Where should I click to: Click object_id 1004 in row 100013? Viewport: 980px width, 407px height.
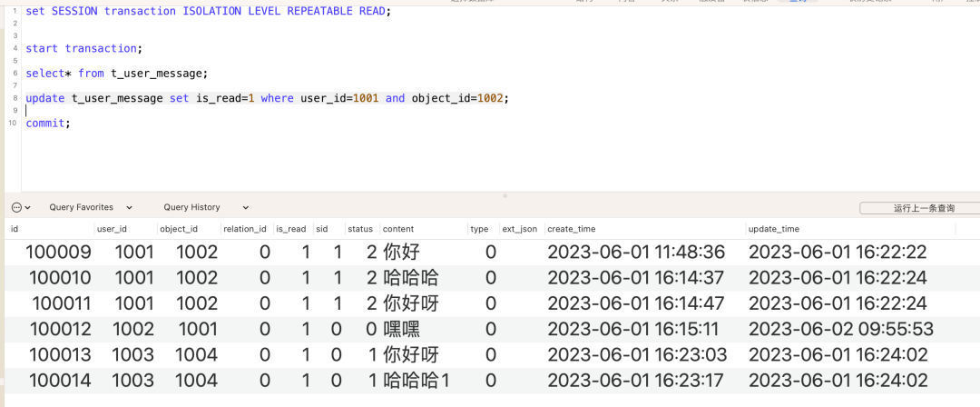click(197, 355)
